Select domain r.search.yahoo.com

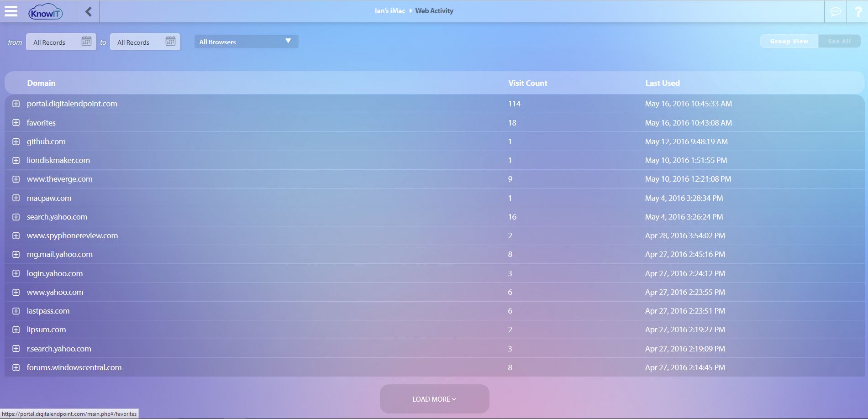[x=59, y=349]
